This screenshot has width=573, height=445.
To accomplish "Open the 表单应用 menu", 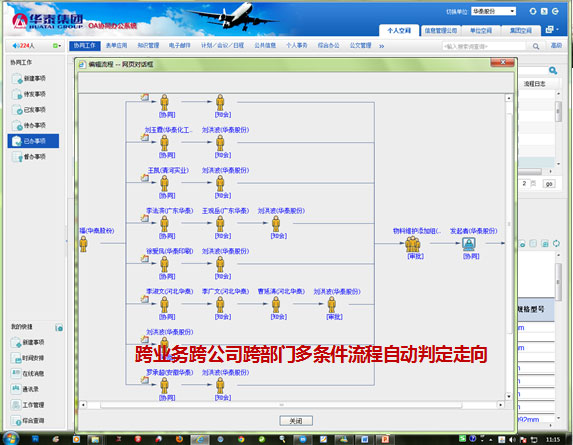I will (x=116, y=45).
